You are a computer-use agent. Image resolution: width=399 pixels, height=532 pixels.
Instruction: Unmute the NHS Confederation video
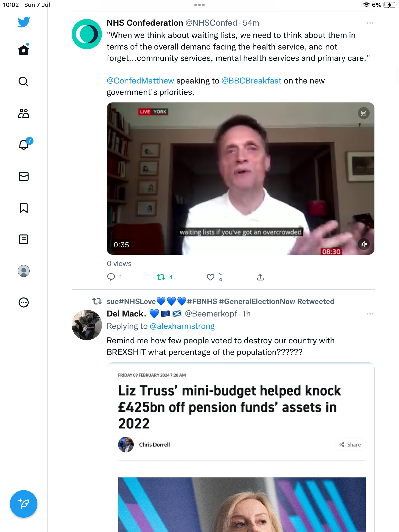coord(364,244)
